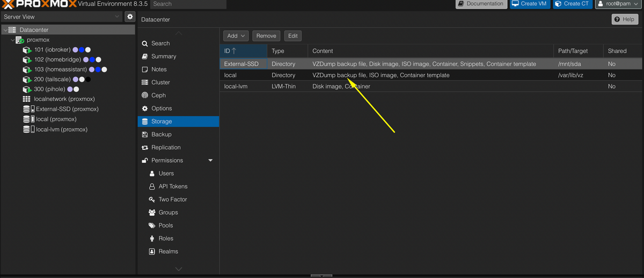Open the Summary menu item
This screenshot has width=644, height=278.
tap(178, 56)
